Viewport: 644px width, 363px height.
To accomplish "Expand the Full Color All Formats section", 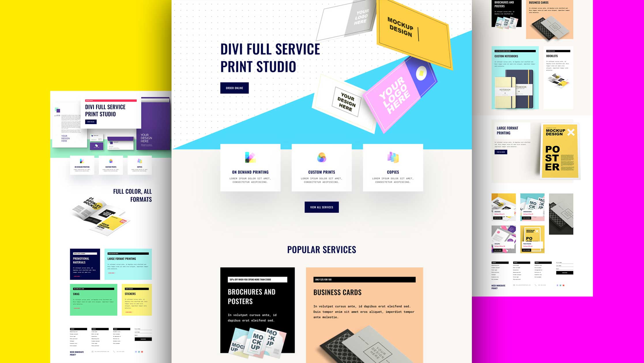I will click(x=132, y=195).
